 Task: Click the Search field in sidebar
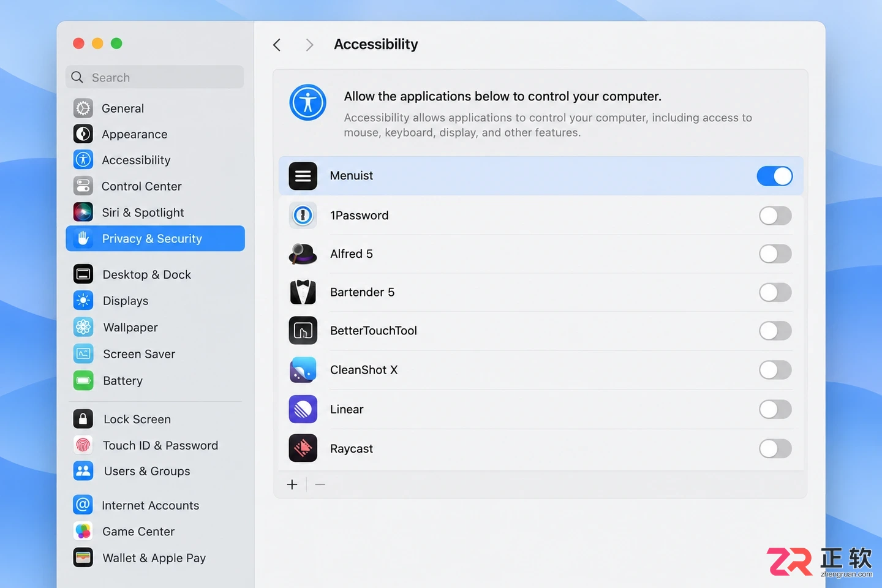click(x=155, y=77)
